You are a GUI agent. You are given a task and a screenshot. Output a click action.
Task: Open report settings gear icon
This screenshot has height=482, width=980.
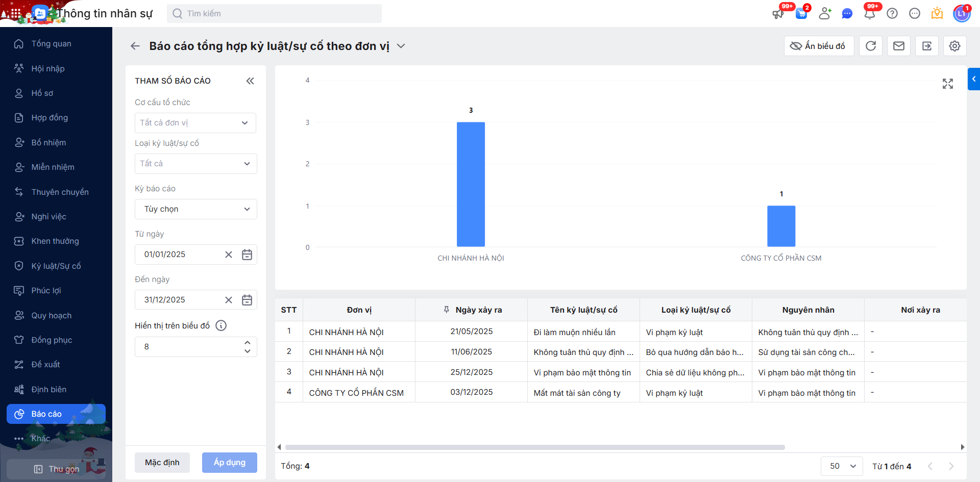pyautogui.click(x=954, y=46)
